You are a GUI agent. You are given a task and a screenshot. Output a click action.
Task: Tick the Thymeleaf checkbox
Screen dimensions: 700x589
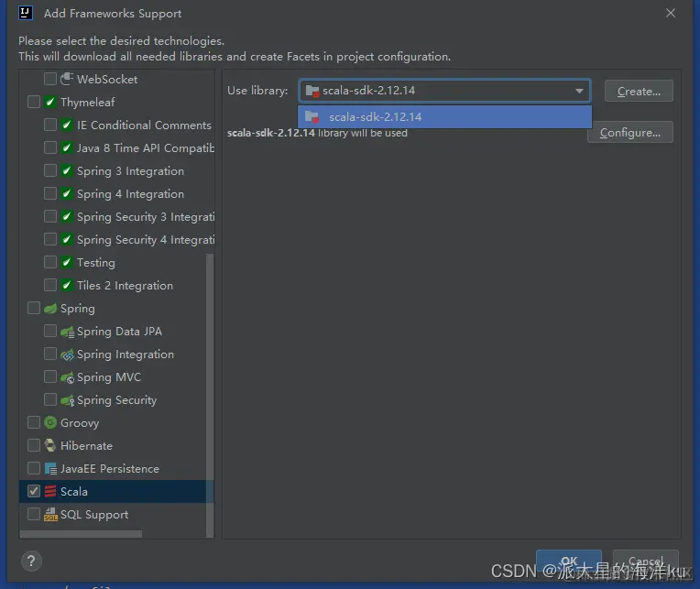pyautogui.click(x=34, y=102)
